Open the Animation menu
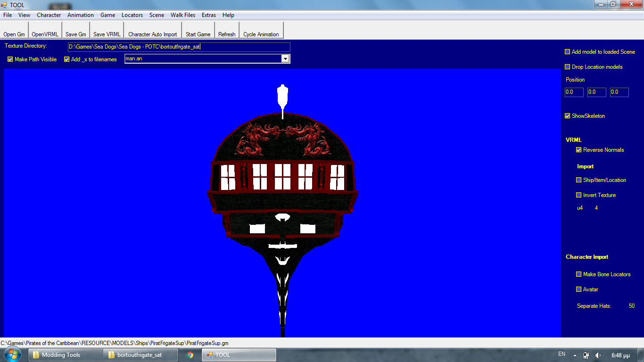The height and width of the screenshot is (362, 644). pos(81,15)
